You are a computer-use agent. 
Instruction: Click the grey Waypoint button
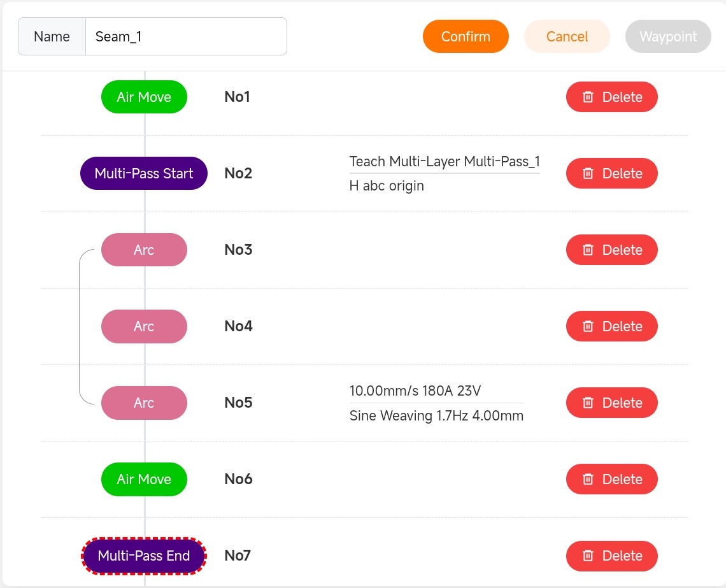[x=668, y=36]
